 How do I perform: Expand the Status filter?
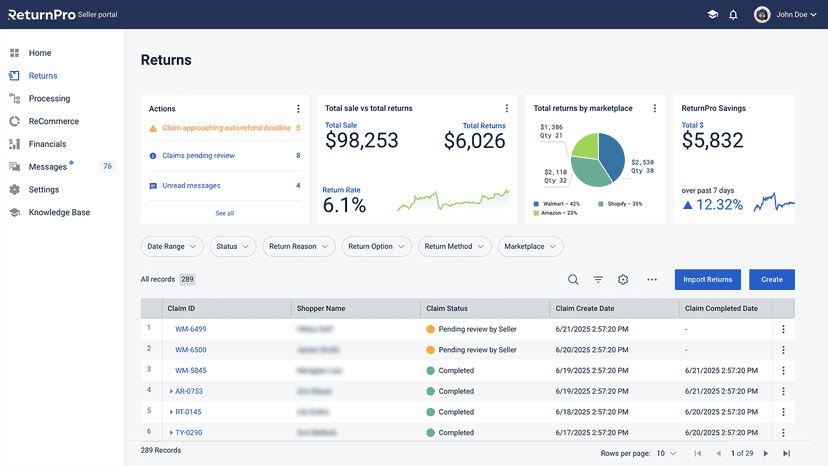pos(232,246)
